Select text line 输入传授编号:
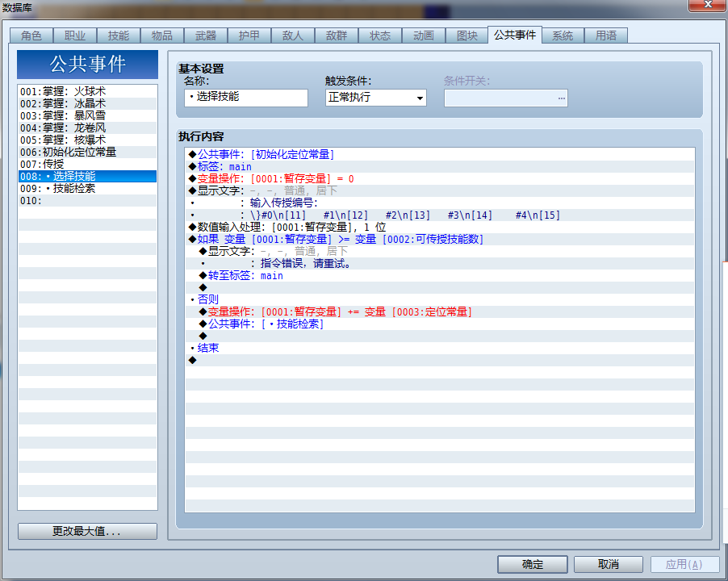Image resolution: width=728 pixels, height=581 pixels. click(440, 203)
